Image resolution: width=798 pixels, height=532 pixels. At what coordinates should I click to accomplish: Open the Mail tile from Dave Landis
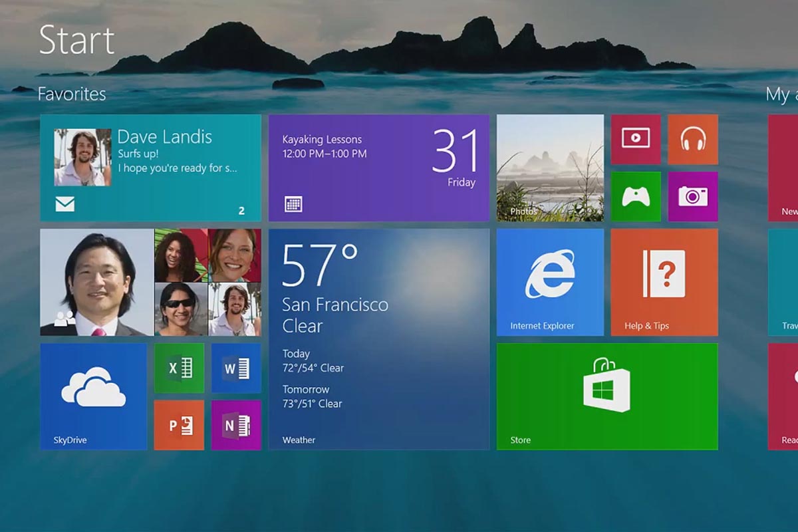pyautogui.click(x=150, y=168)
